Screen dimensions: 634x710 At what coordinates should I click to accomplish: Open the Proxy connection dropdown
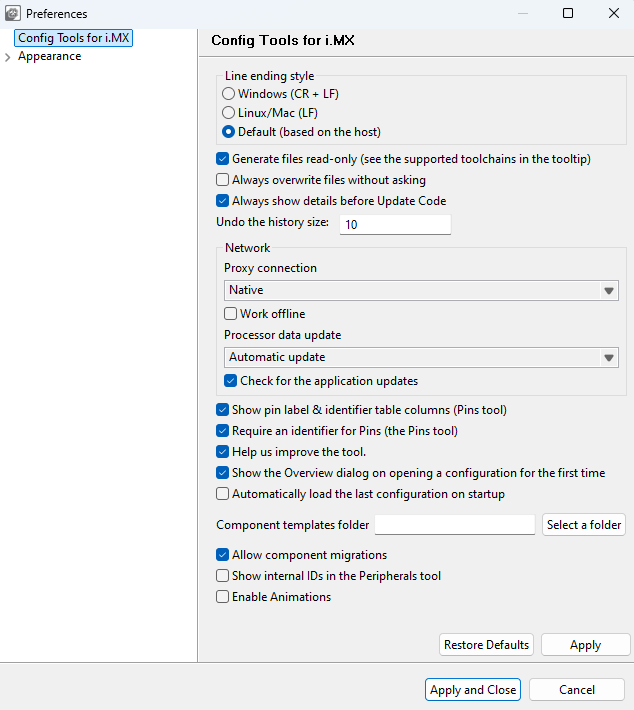(x=421, y=290)
